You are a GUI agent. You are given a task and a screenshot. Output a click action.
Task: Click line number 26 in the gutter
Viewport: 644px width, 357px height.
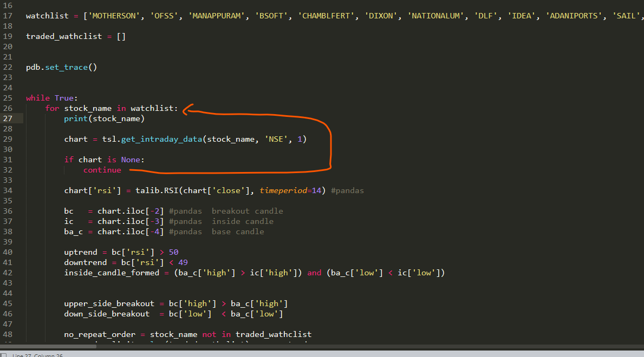tap(8, 108)
